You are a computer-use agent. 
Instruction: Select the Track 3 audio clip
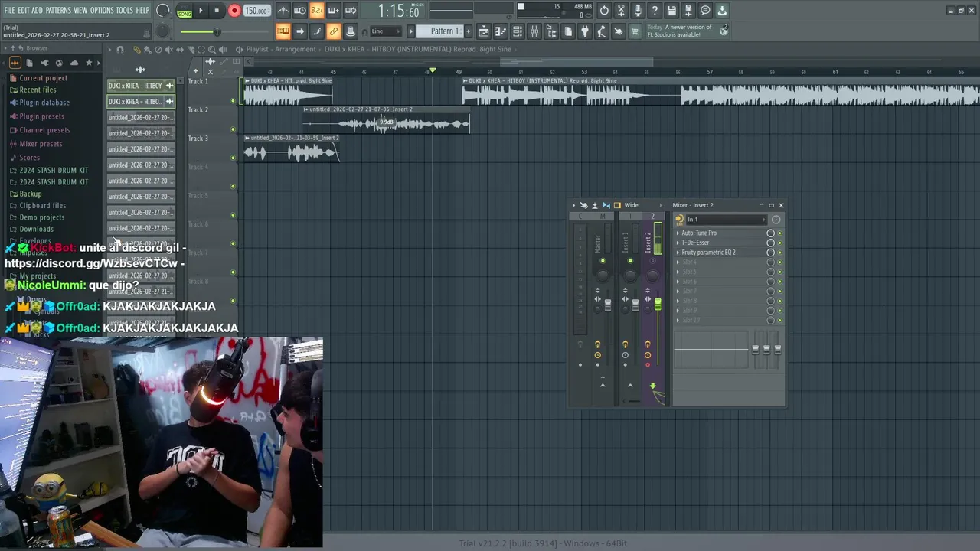[x=291, y=149]
